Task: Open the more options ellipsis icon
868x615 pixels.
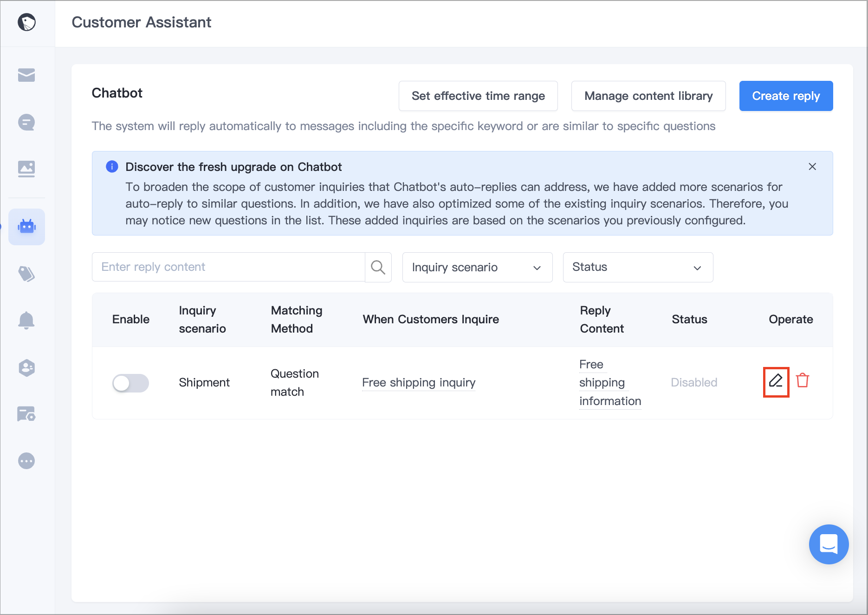Action: pos(26,461)
